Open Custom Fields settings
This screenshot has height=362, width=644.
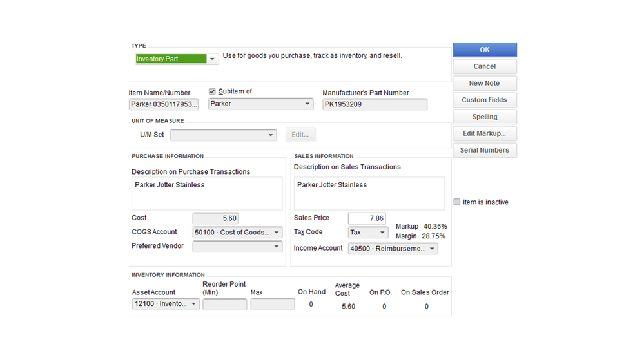pos(485,100)
